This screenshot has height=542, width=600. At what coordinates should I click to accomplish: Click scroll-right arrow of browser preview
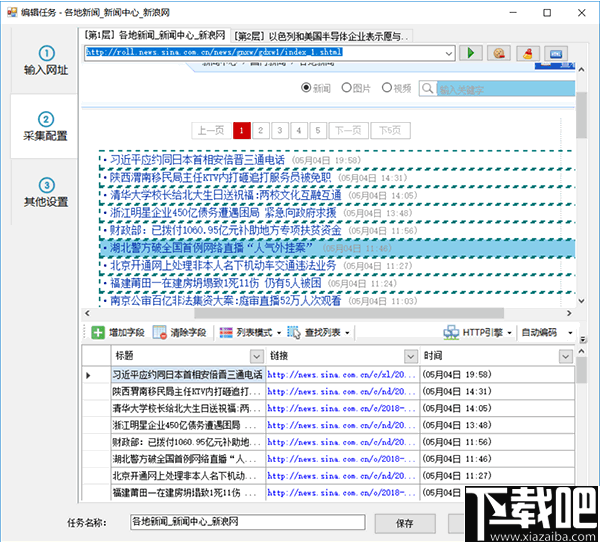(x=569, y=313)
